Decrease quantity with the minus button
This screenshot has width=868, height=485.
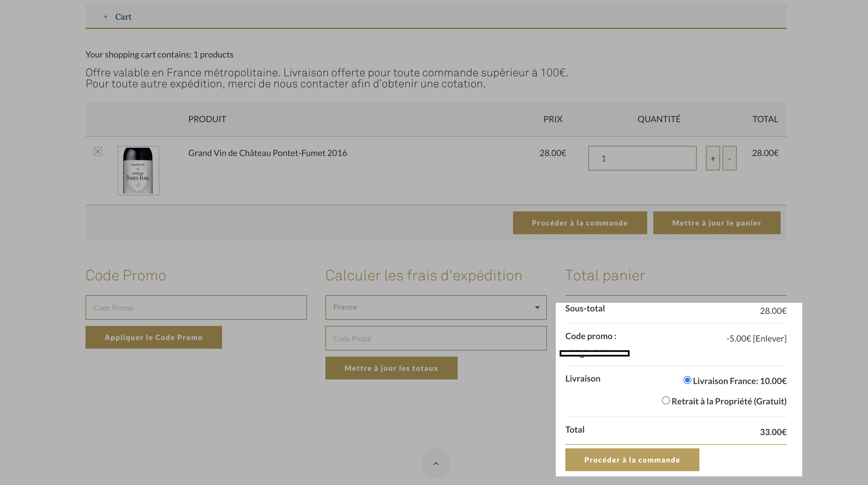pyautogui.click(x=730, y=158)
